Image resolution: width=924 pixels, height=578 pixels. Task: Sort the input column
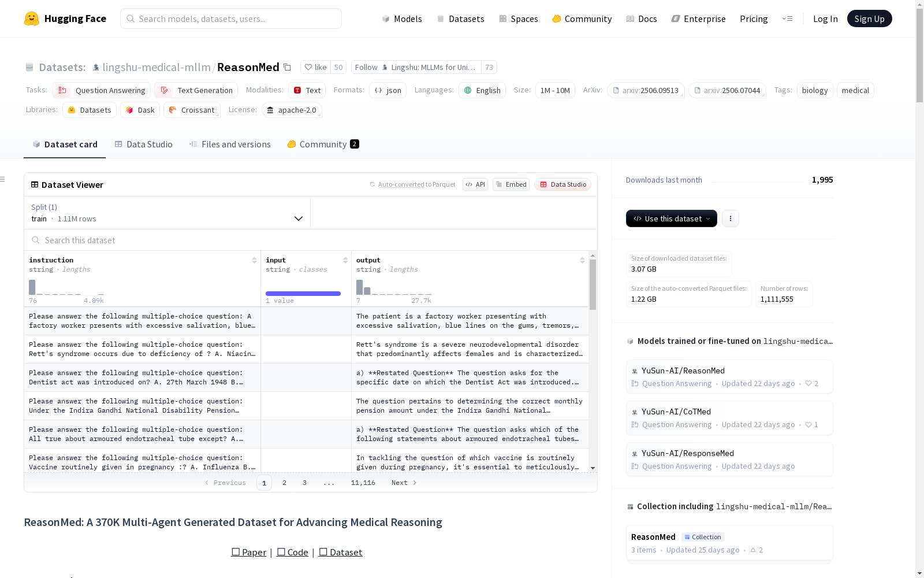pyautogui.click(x=345, y=260)
